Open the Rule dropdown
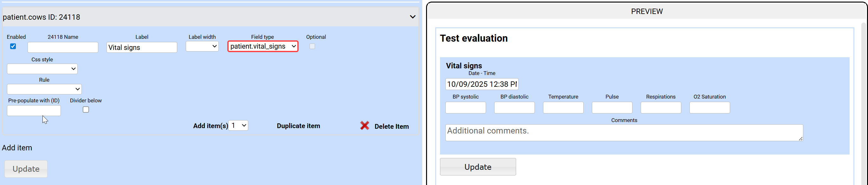The width and height of the screenshot is (868, 185). [x=44, y=89]
